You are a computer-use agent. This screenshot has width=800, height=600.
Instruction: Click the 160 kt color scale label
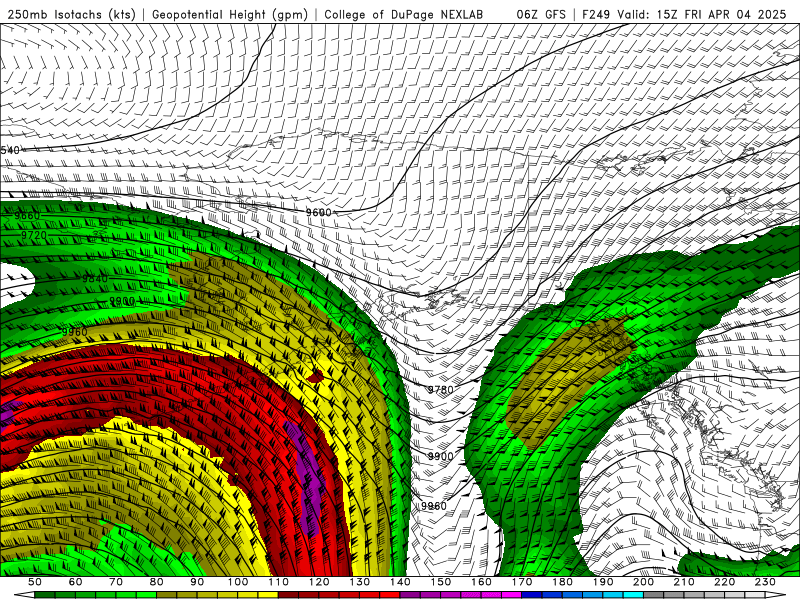(481, 582)
